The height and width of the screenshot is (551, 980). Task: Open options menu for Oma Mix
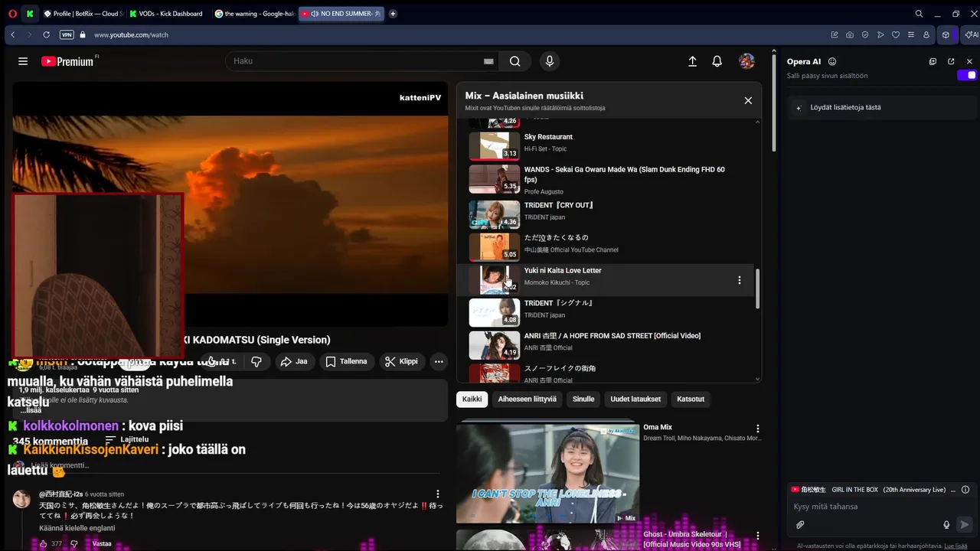[758, 429]
